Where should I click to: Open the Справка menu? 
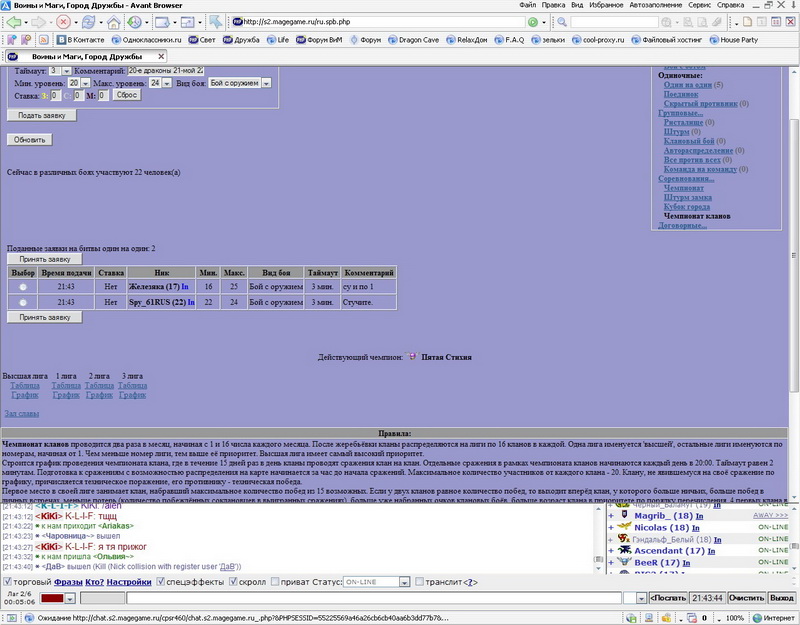click(x=730, y=5)
